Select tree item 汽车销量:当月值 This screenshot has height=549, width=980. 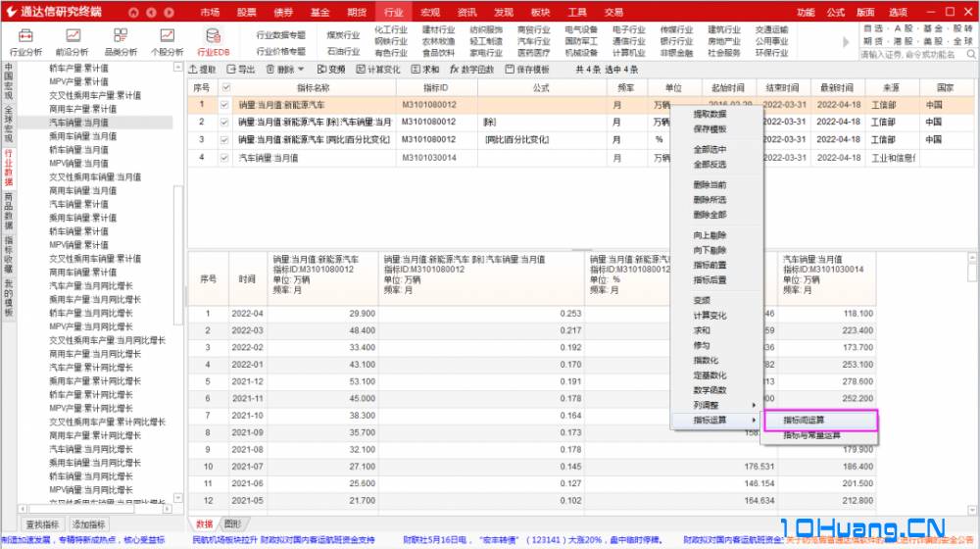(78, 123)
